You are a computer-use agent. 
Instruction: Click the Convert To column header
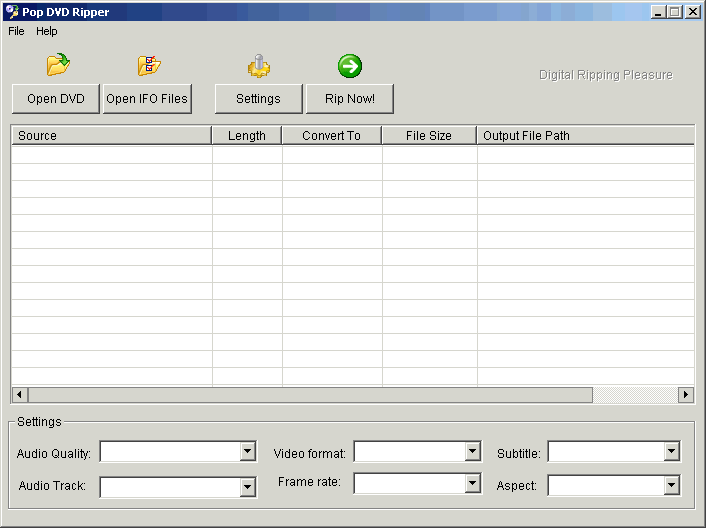click(332, 135)
